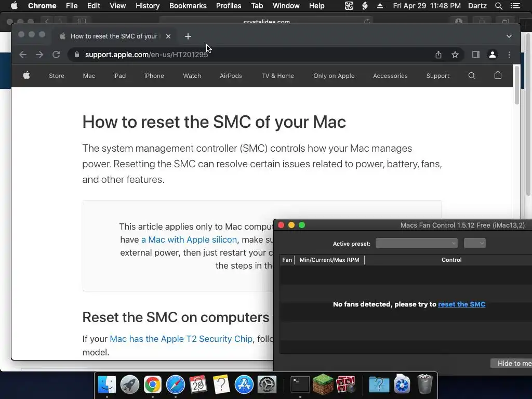Image resolution: width=532 pixels, height=399 pixels.
Task: Click Hide to menu bar button
Action: [x=511, y=363]
